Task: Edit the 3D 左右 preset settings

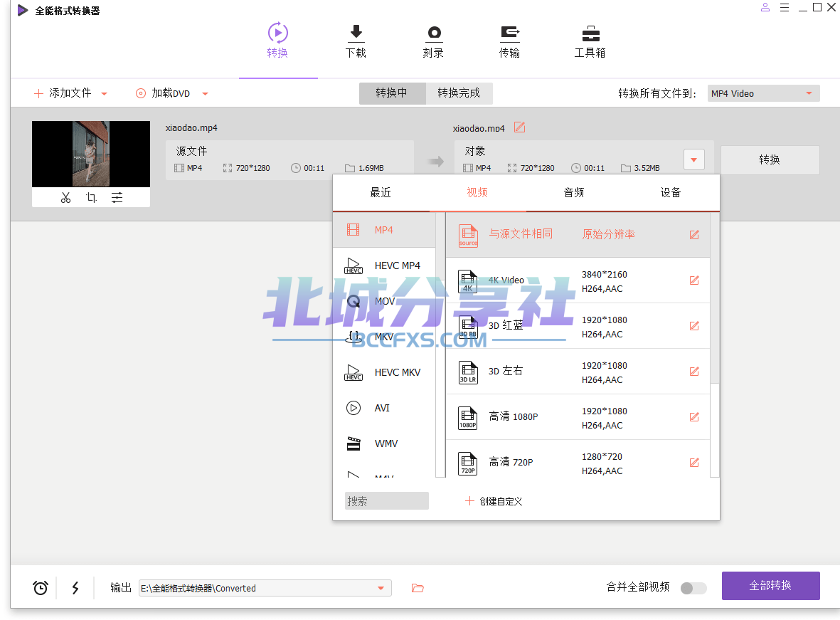Action: pos(694,371)
